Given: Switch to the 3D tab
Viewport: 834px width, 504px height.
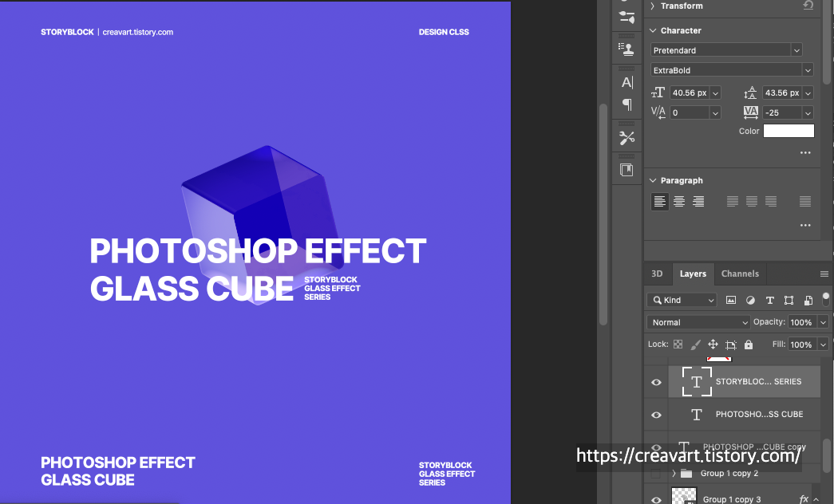Looking at the screenshot, I should [657, 274].
